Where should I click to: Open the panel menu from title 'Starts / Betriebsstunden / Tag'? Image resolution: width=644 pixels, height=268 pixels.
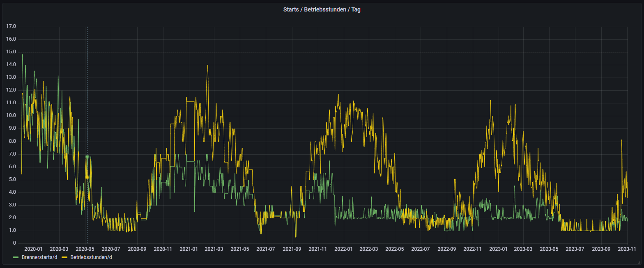coord(322,9)
